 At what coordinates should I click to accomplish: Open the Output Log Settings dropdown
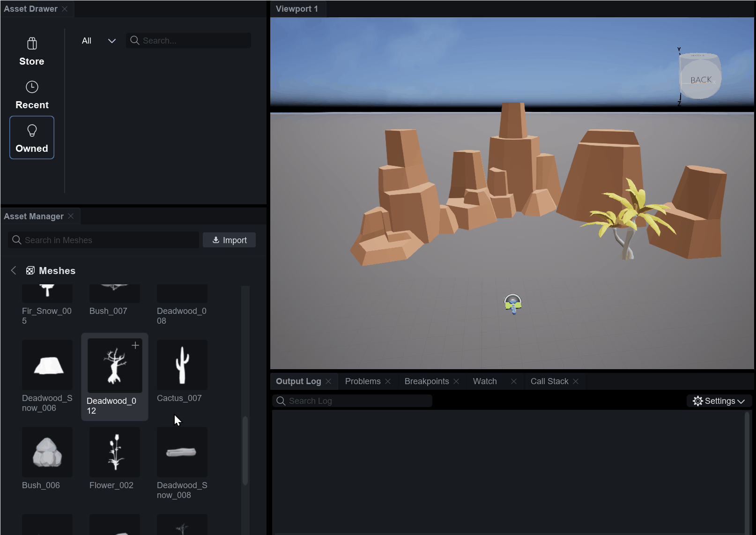tap(719, 401)
